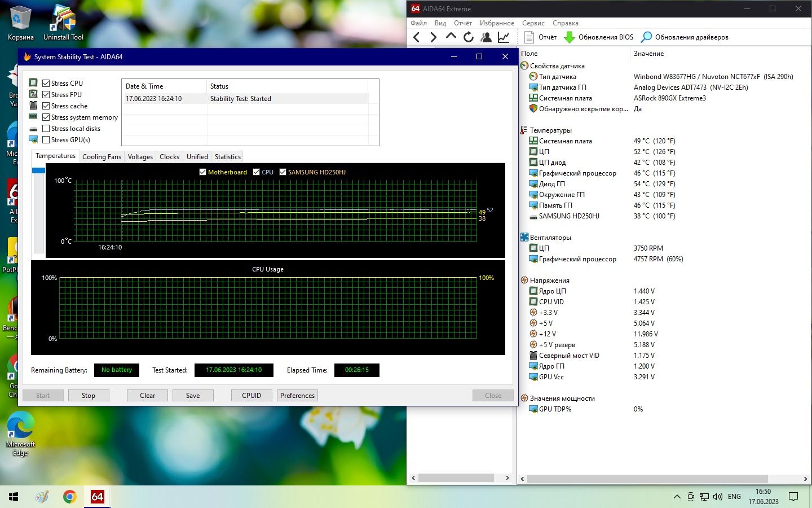Uncheck SAMSUNG HD250HJ in graph legend

point(283,172)
